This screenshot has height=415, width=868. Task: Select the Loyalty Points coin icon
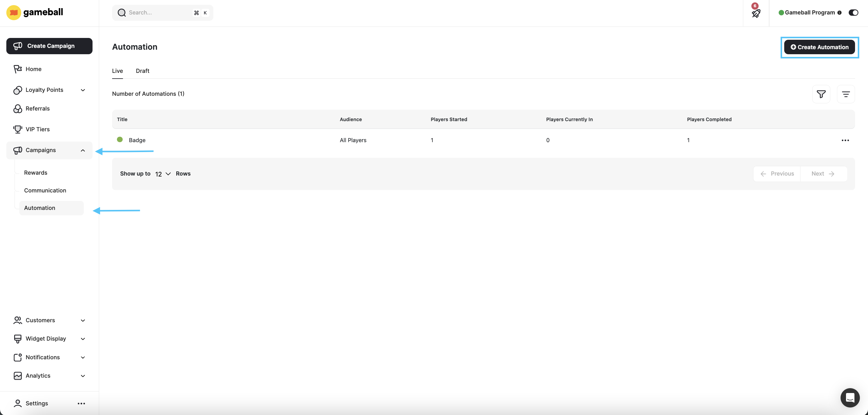(x=17, y=90)
